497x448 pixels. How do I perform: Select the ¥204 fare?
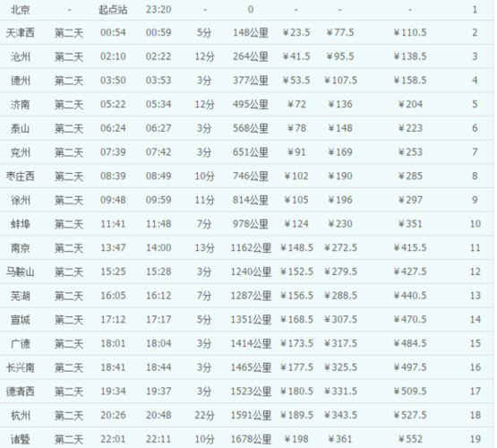click(x=410, y=104)
